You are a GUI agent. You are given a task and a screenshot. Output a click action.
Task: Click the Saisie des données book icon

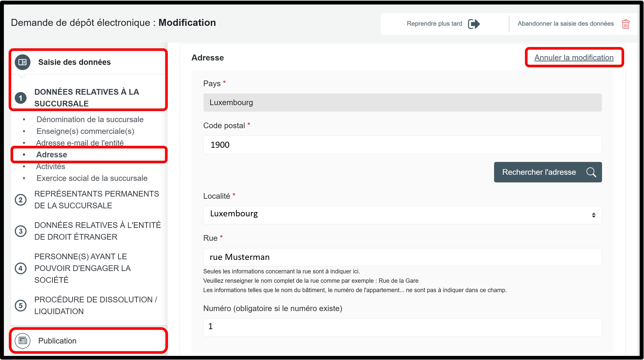point(22,62)
